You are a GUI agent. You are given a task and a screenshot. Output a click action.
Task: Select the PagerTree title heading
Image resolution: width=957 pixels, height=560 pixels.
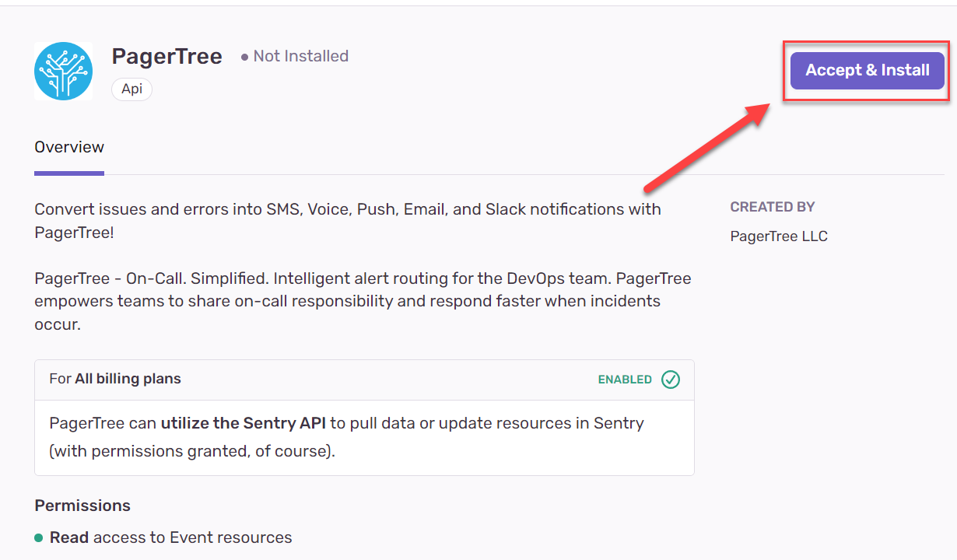point(167,56)
